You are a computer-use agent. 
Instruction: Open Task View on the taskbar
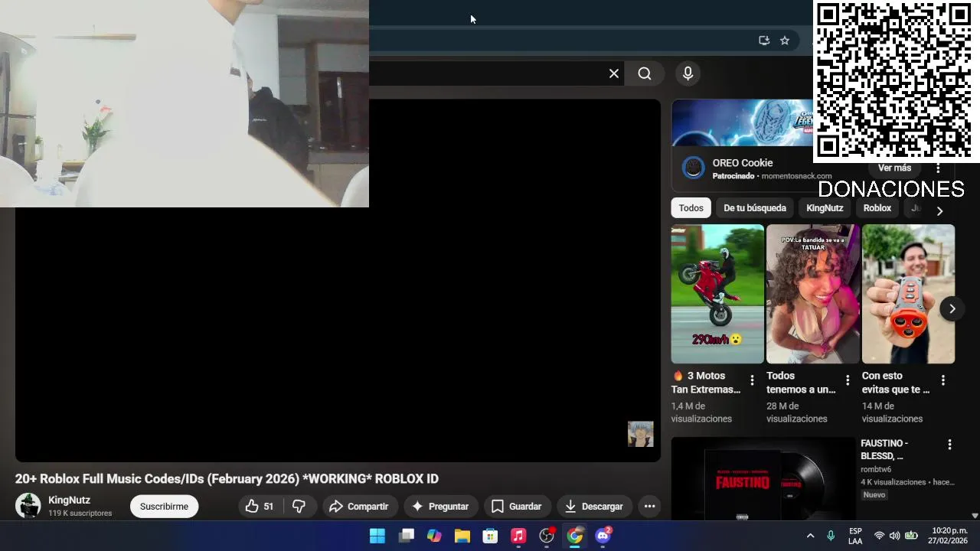(x=406, y=536)
